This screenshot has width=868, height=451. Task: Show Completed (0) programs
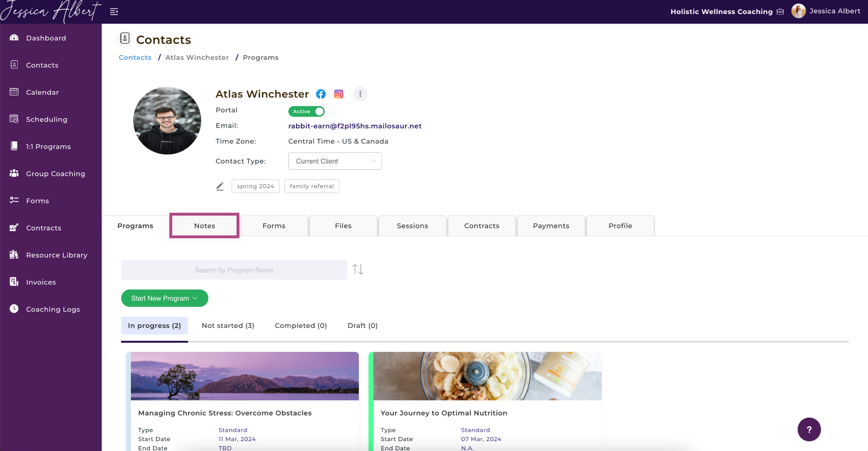[301, 325]
